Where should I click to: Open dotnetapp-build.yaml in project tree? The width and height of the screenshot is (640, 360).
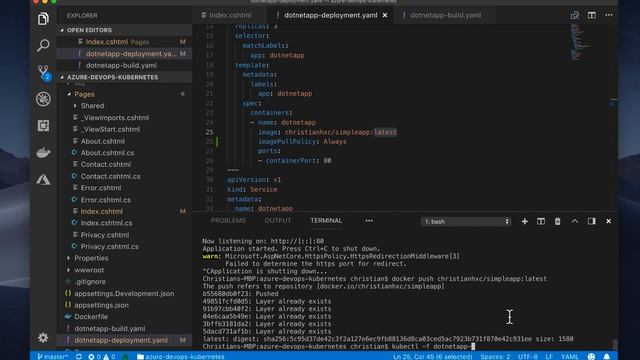[109, 329]
